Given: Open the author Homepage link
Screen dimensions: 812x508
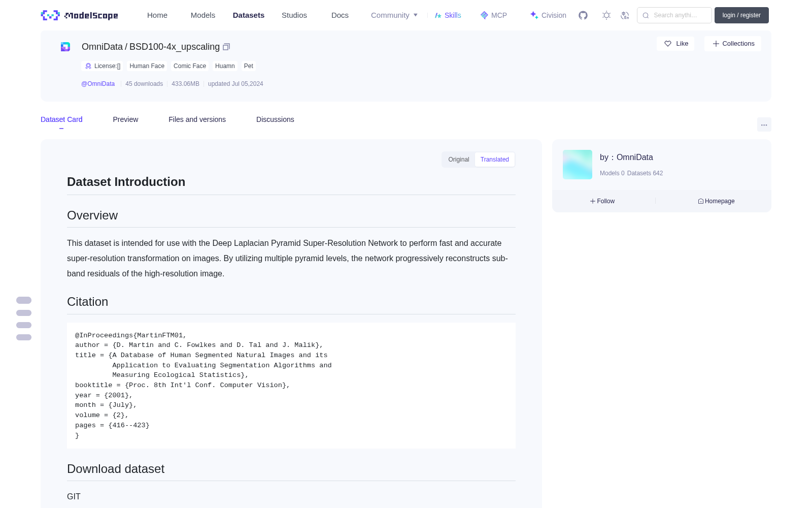Looking at the screenshot, I should click(716, 201).
